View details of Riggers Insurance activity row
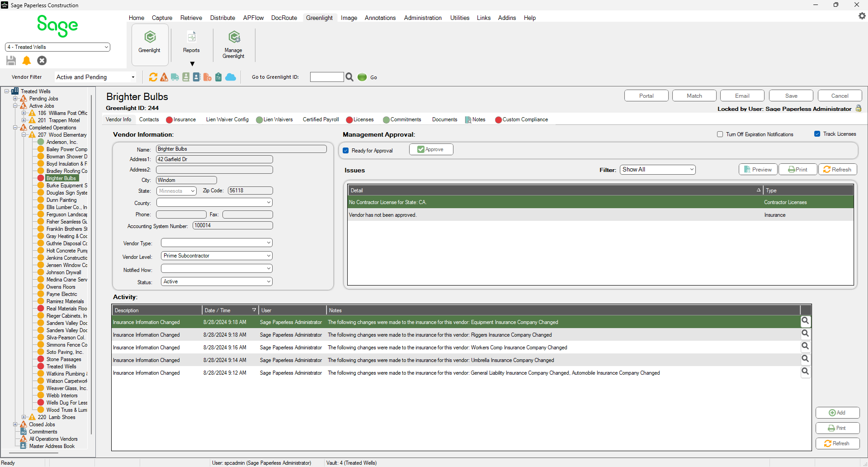This screenshot has height=467, width=868. pyautogui.click(x=805, y=334)
